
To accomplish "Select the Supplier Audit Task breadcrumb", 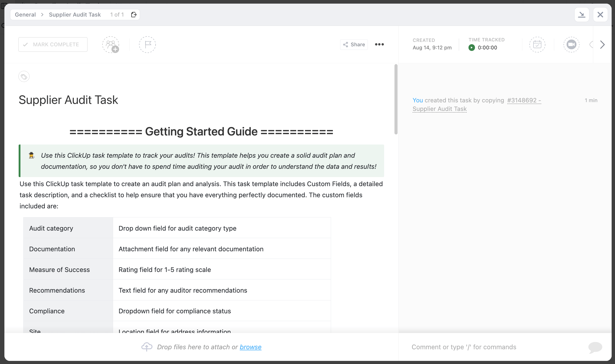I will [75, 15].
